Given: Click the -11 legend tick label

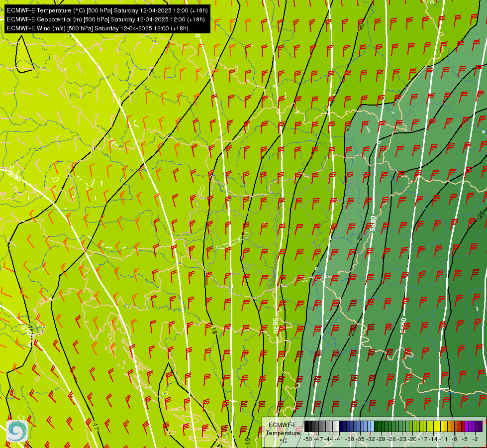Looking at the screenshot, I should click(443, 439).
